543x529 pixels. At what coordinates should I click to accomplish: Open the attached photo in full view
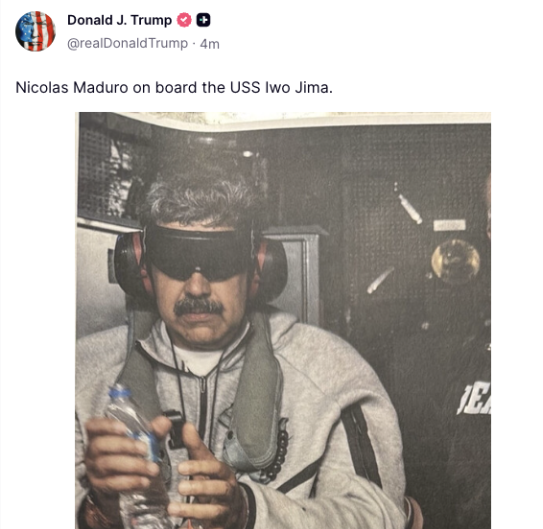pyautogui.click(x=283, y=320)
